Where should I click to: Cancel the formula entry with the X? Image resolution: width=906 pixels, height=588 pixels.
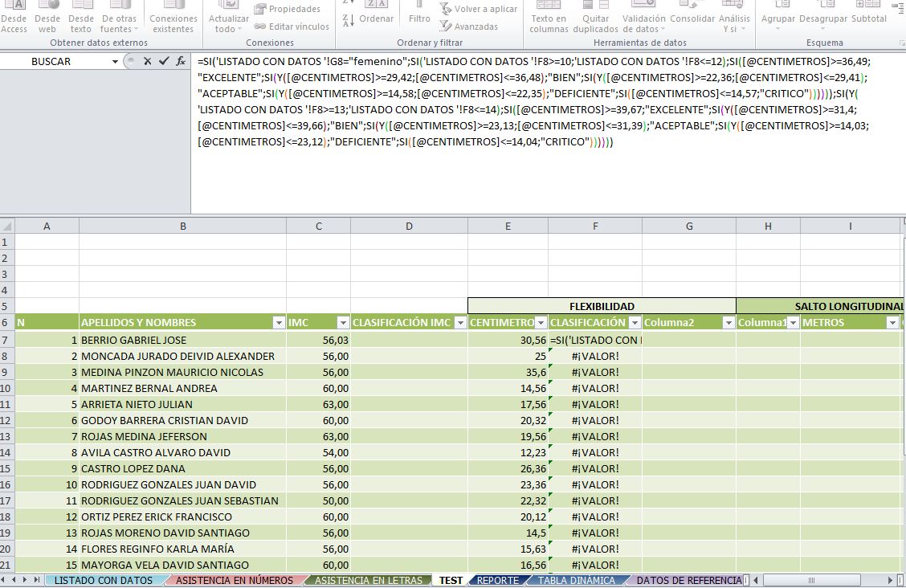tap(147, 61)
